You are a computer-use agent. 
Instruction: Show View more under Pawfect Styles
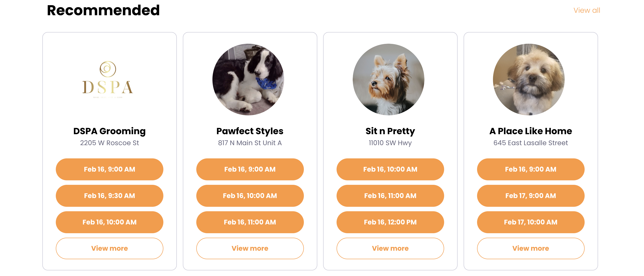pos(250,248)
